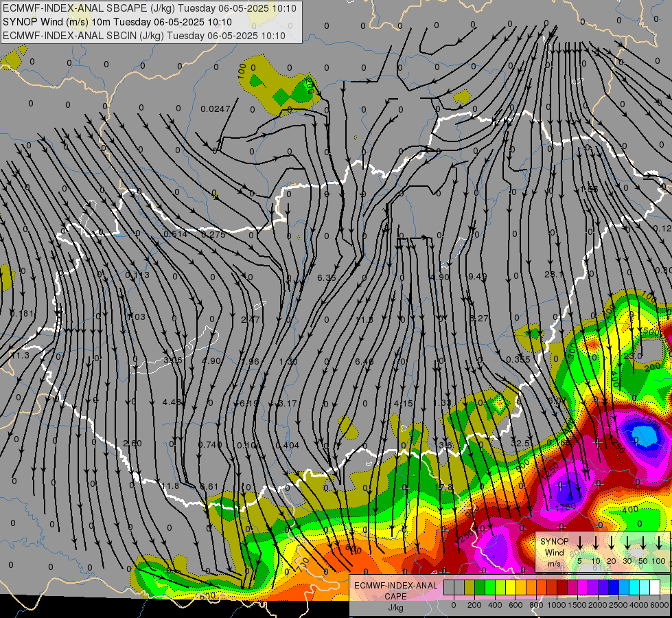
Task: Click the 23.0 value on the map
Action: pos(632,356)
